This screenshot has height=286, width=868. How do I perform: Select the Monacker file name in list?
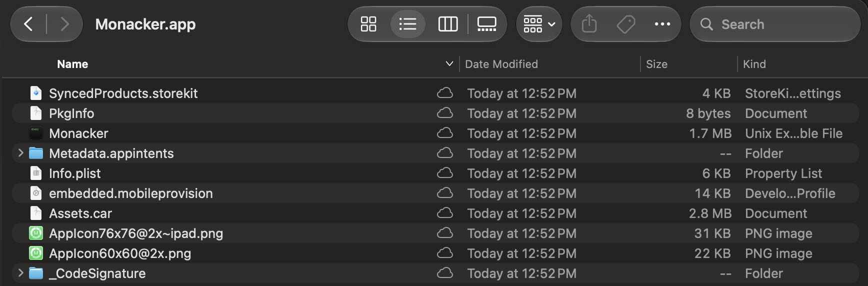point(78,133)
